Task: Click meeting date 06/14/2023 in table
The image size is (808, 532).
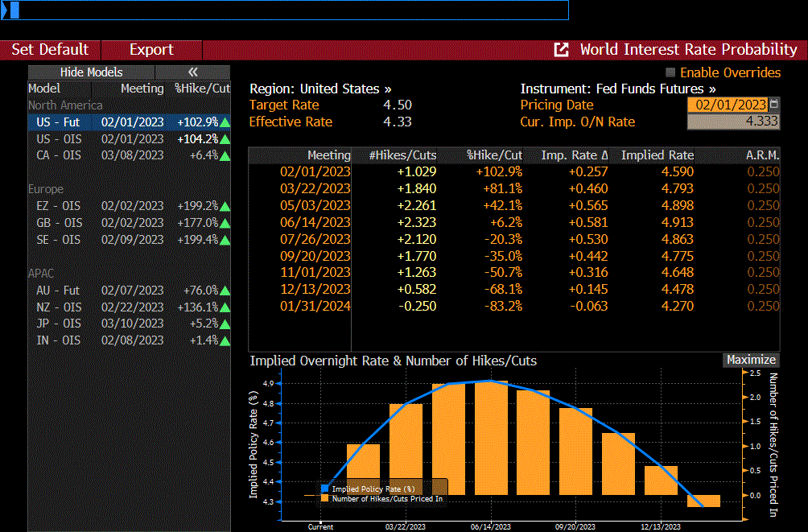Action: tap(315, 223)
